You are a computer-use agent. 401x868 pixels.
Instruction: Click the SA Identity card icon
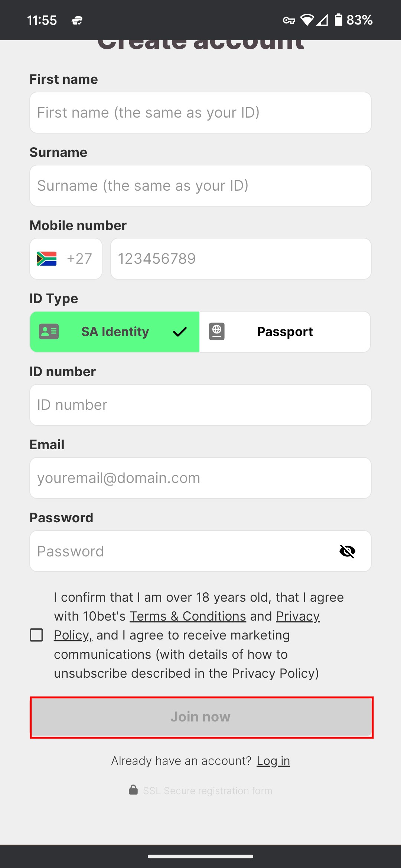[49, 332]
